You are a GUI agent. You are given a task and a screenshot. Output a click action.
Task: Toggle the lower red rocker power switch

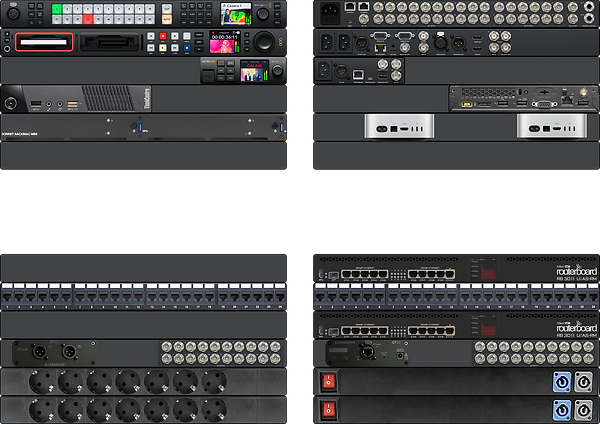tap(329, 410)
